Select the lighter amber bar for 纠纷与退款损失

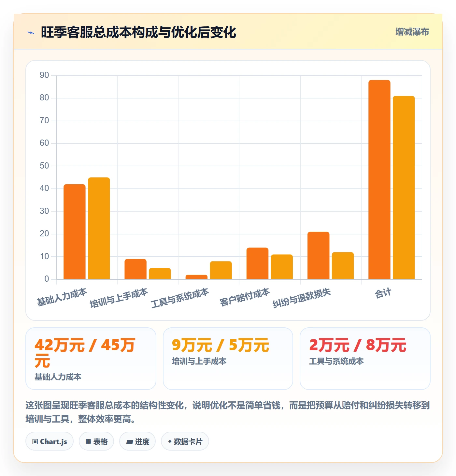(x=343, y=266)
